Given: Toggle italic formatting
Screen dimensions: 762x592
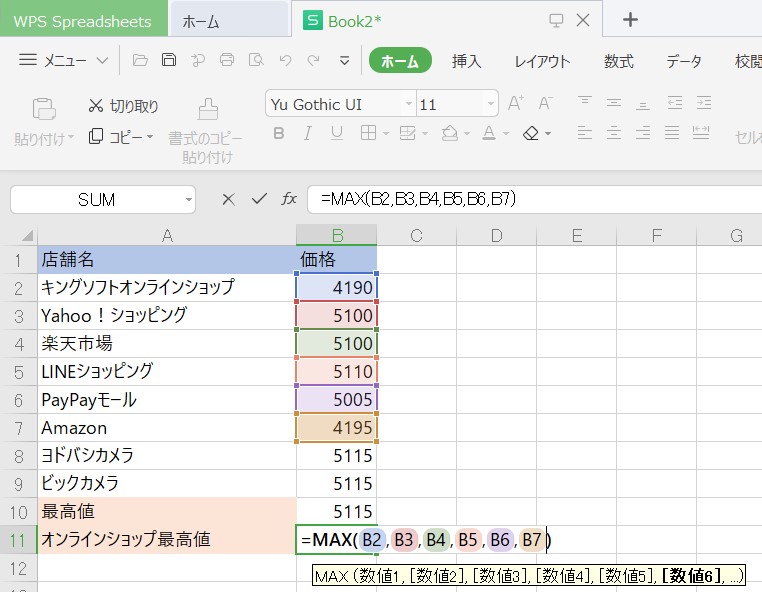Looking at the screenshot, I should click(x=308, y=133).
